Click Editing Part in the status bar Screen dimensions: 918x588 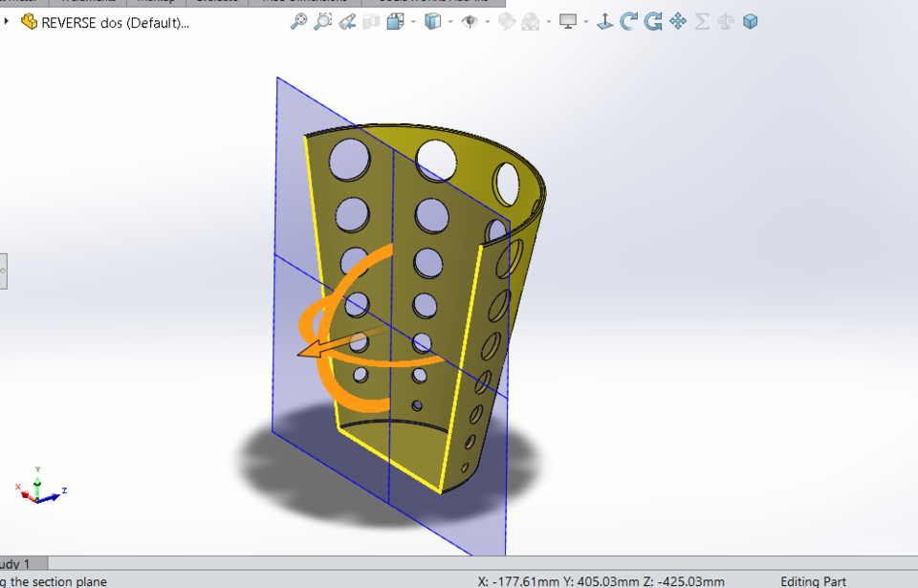(x=814, y=581)
